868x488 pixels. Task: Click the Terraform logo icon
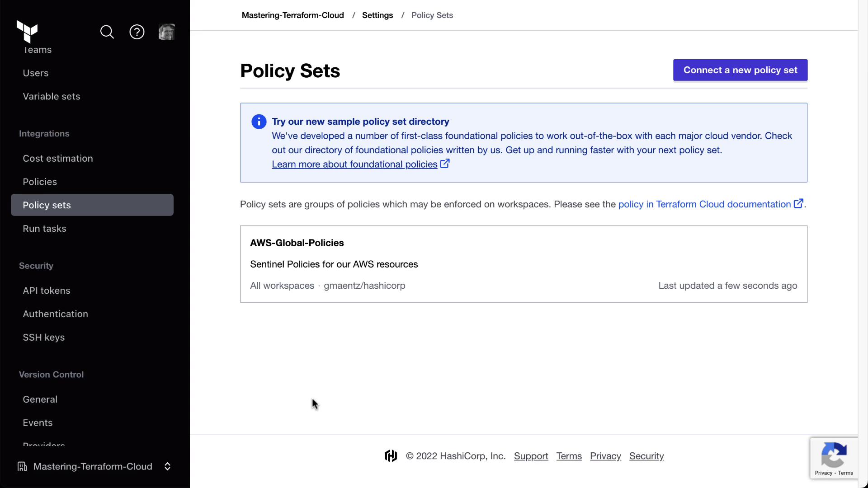[27, 32]
